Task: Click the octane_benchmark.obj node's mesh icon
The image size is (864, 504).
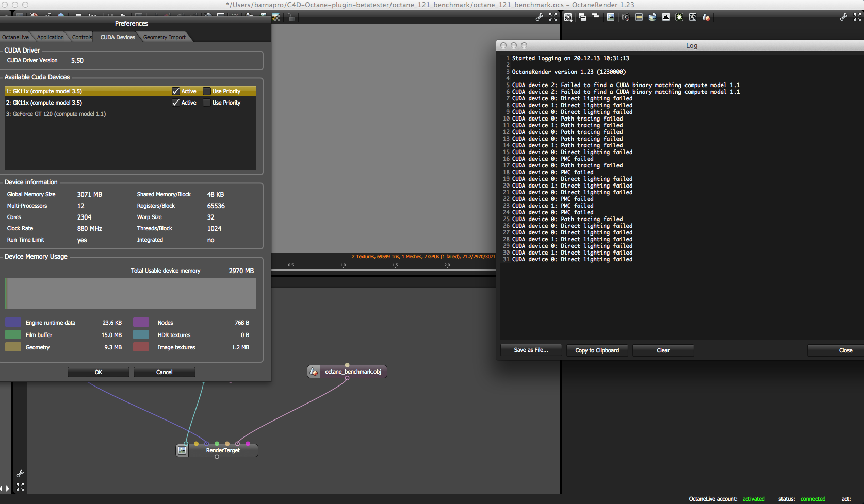Action: click(x=314, y=372)
